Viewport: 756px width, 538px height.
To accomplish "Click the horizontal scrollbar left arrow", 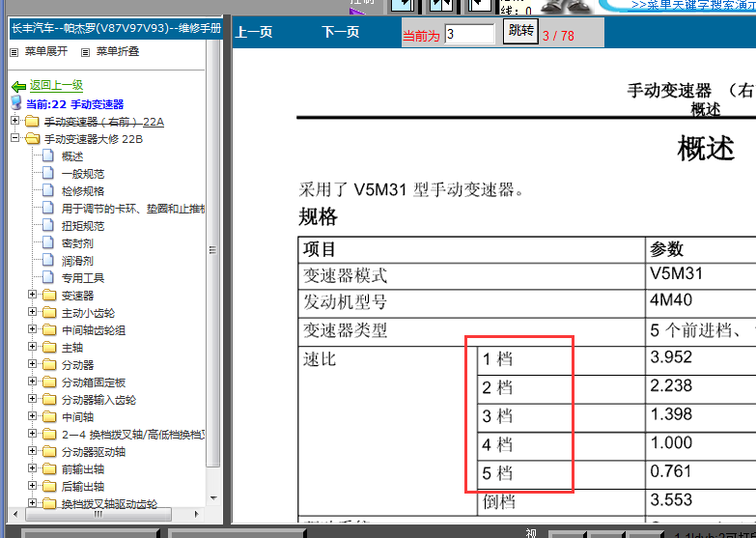I will 15,515.
